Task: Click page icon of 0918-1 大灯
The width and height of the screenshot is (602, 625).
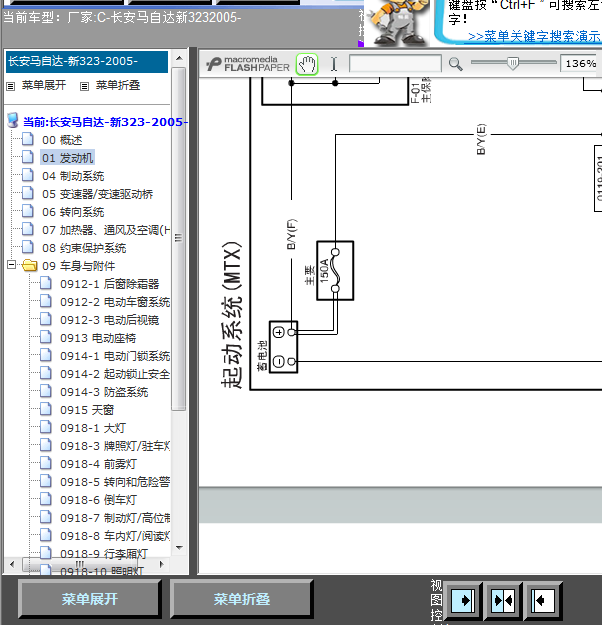Action: click(46, 426)
